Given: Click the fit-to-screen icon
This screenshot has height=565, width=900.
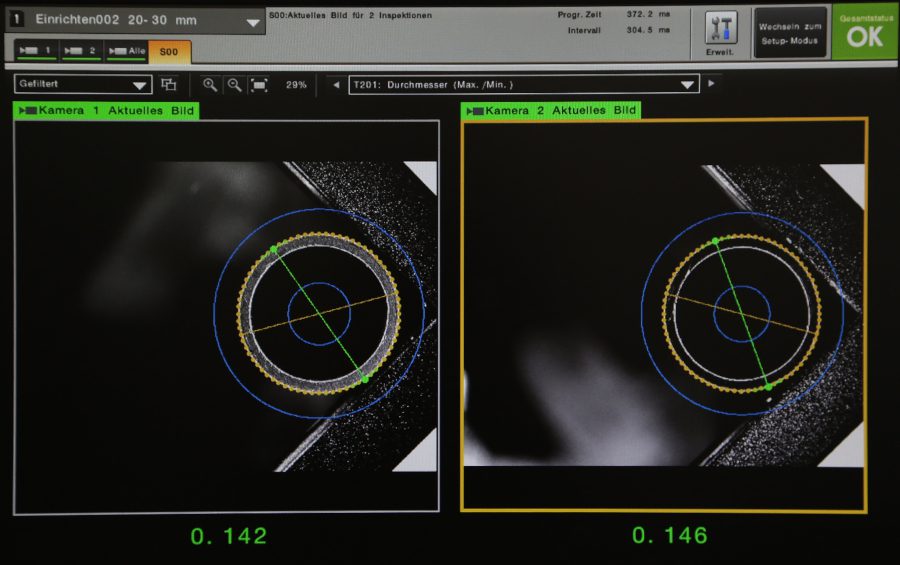Looking at the screenshot, I should (259, 85).
